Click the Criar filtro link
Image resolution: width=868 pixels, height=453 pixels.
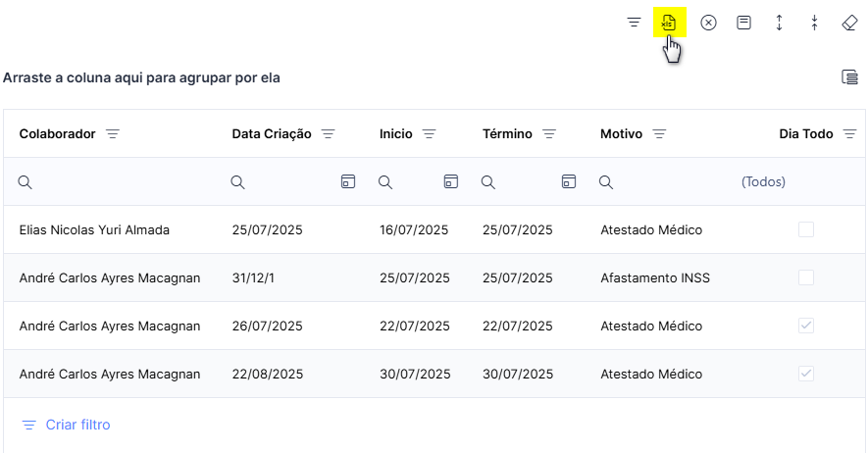[77, 425]
